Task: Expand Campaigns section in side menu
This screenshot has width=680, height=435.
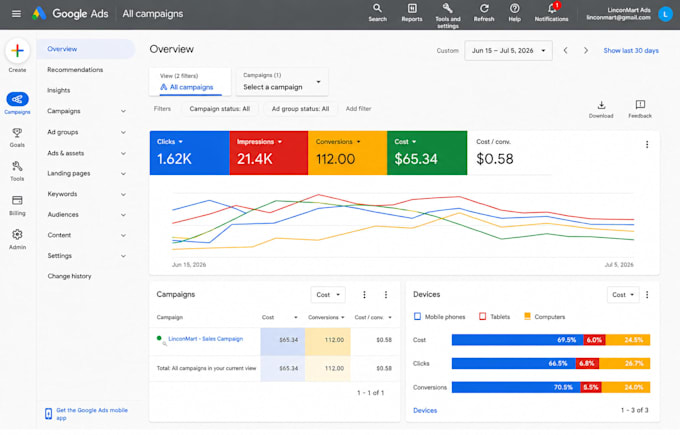Action: [123, 111]
